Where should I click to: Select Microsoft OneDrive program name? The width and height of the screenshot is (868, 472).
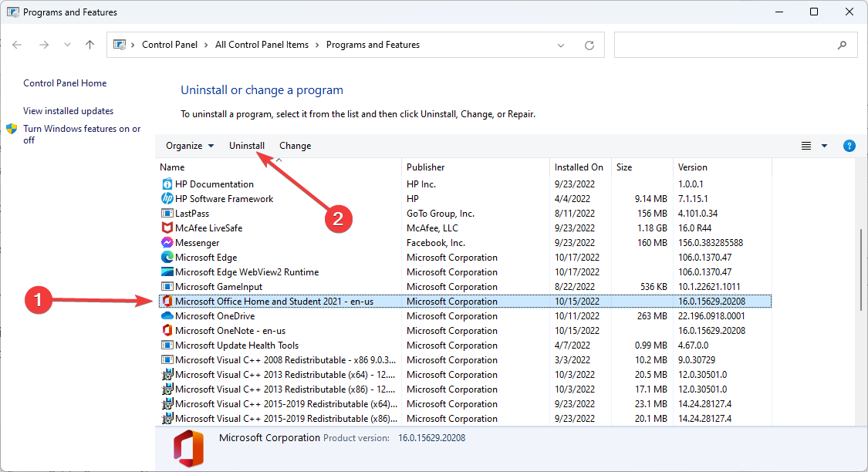[214, 316]
